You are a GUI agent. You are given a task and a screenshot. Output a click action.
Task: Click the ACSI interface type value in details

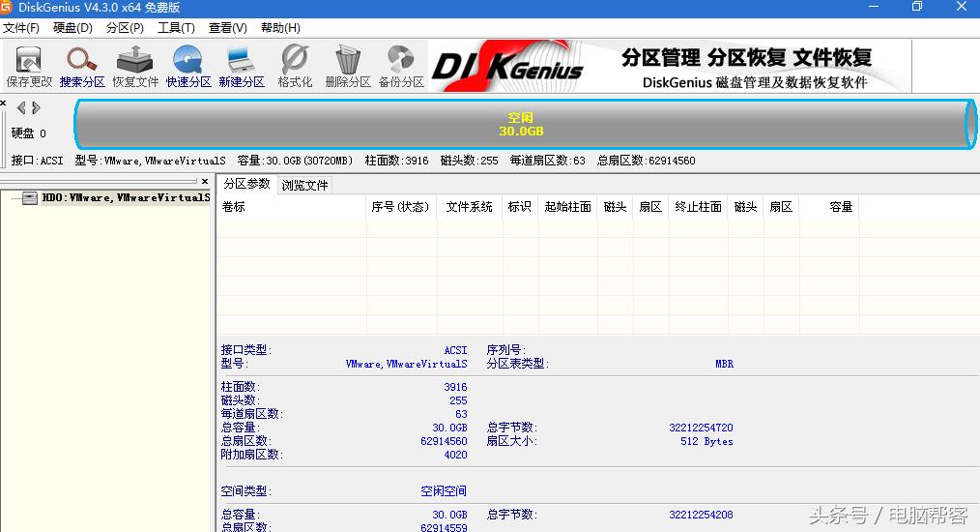point(455,350)
